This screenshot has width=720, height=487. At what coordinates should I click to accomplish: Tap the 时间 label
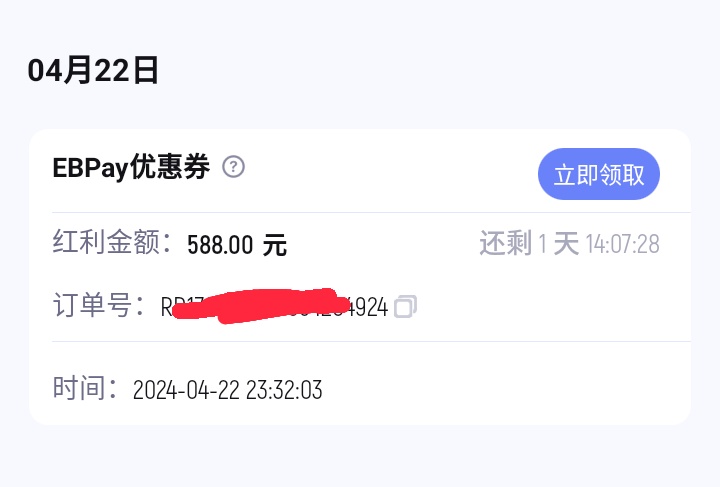85,388
